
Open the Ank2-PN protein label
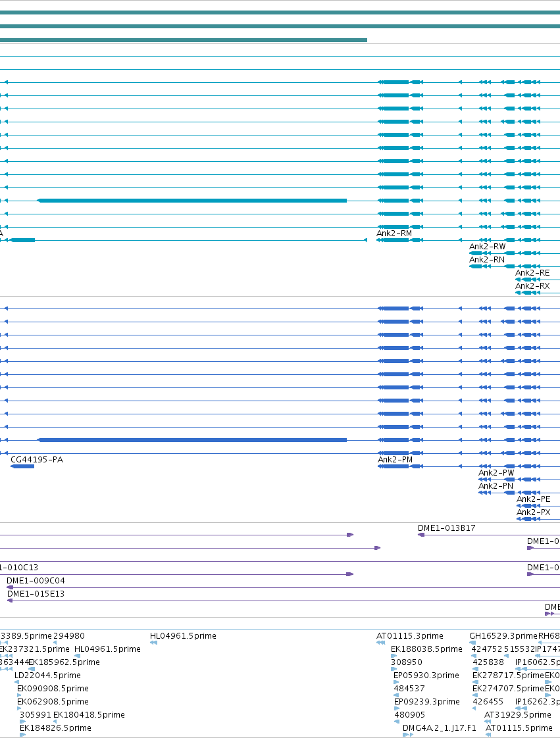pos(496,486)
